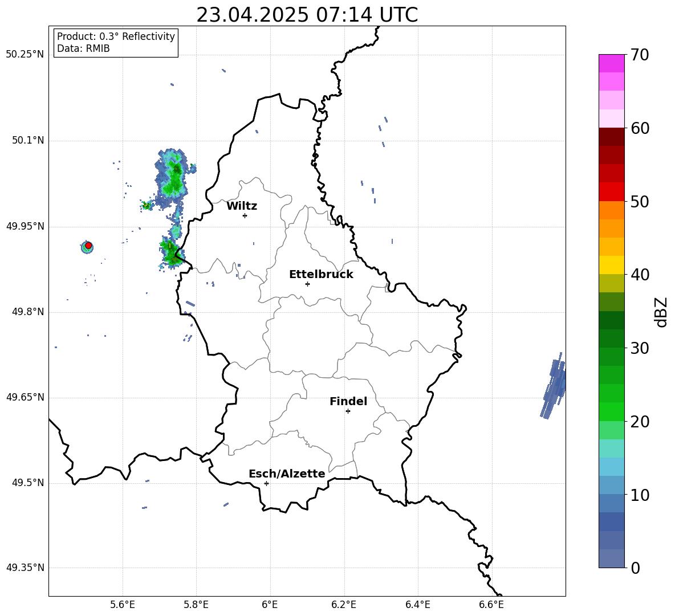Image resolution: width=675 pixels, height=616 pixels.
Task: Click the Findel station label
Action: (348, 401)
